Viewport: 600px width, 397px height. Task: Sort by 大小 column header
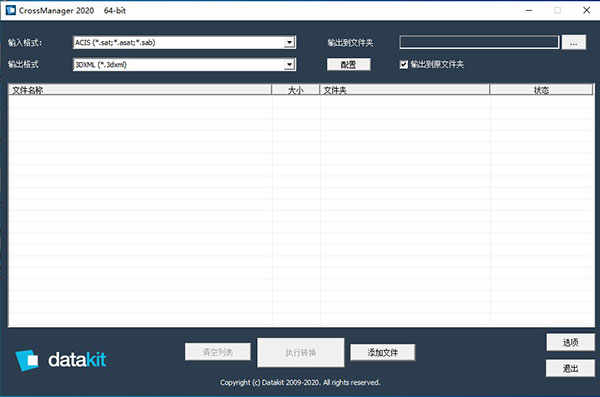(x=295, y=90)
